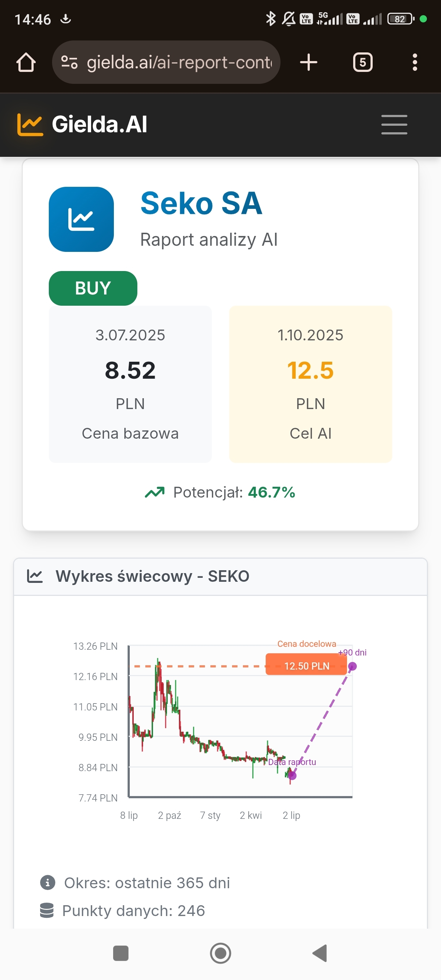441x980 pixels.
Task: Tap the blue Seko SA chart icon
Action: point(81,219)
